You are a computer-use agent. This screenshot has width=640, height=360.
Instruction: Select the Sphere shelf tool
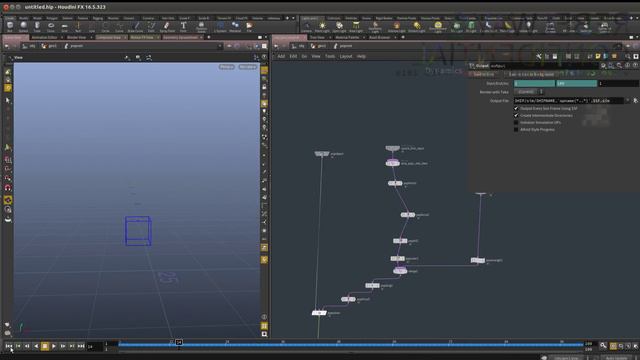pos(23,27)
